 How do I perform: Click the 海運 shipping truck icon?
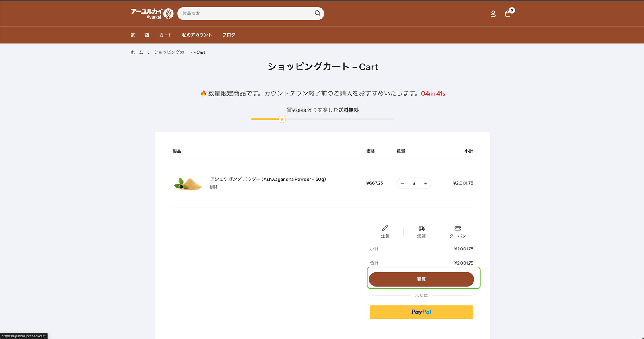pyautogui.click(x=421, y=228)
